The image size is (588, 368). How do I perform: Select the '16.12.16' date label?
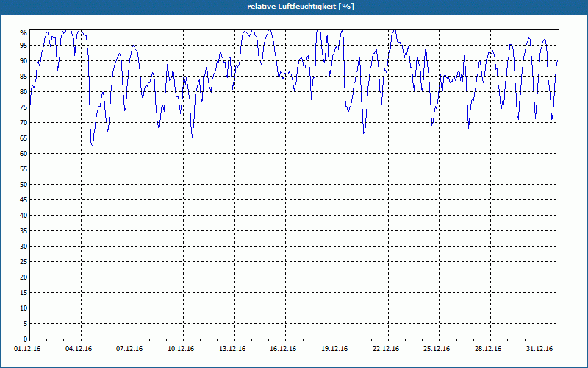click(283, 349)
